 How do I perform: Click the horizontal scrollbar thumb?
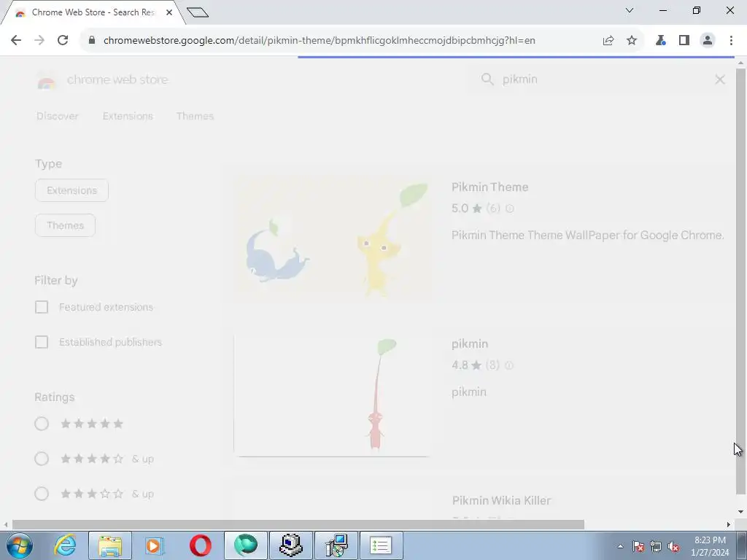point(298,525)
